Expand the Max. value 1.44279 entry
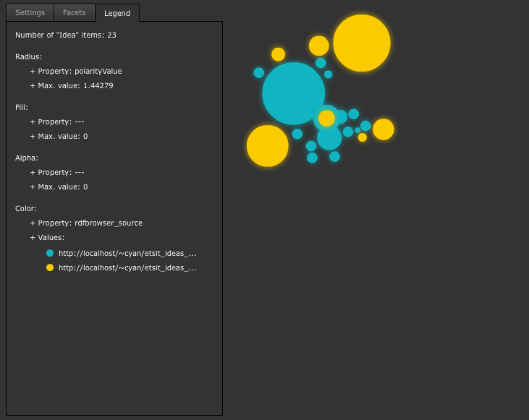529x420 pixels. [71, 85]
